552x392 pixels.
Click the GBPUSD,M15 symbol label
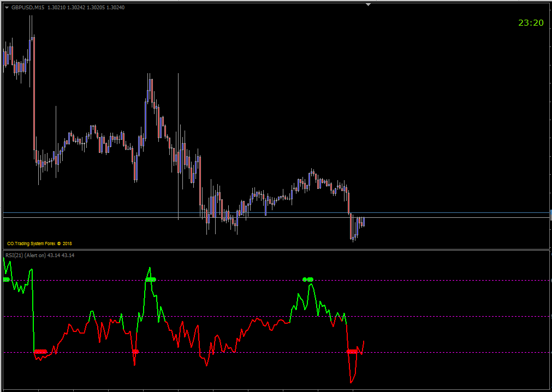click(x=28, y=8)
